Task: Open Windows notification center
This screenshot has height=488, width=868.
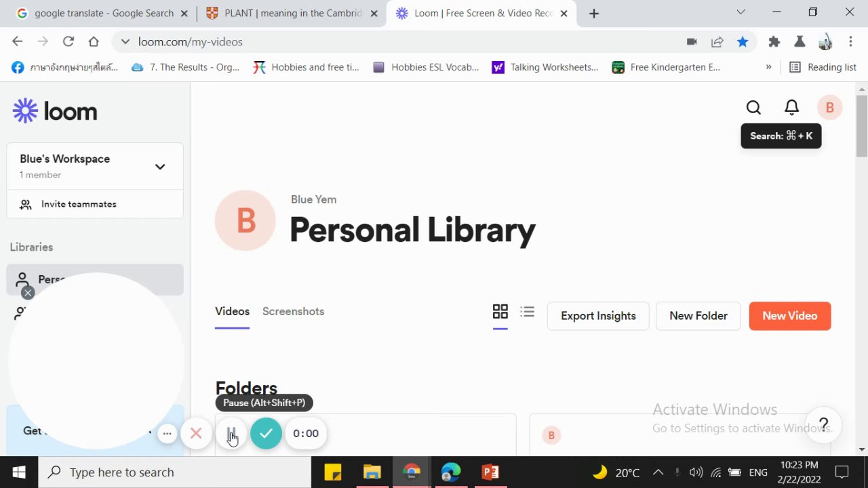Action: [842, 472]
